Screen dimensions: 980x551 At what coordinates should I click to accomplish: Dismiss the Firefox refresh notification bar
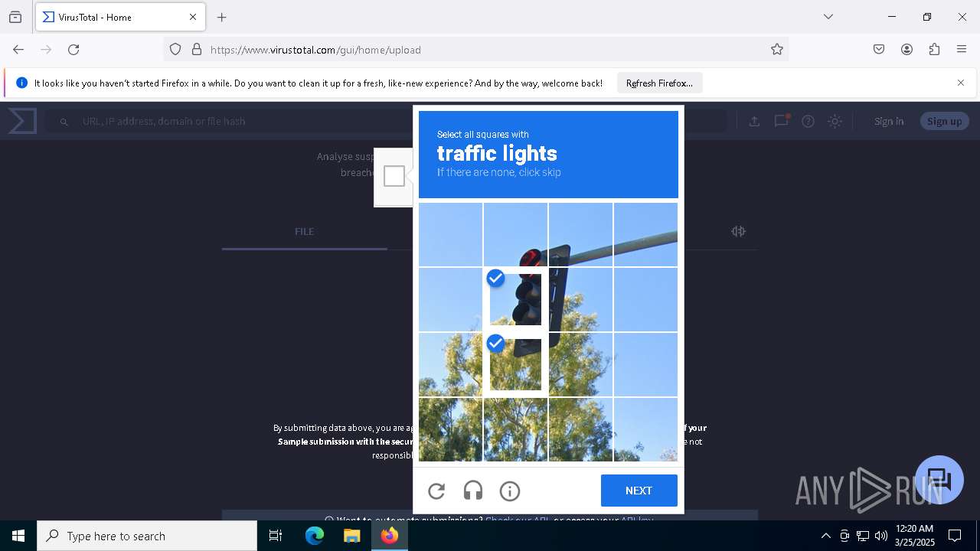[961, 83]
